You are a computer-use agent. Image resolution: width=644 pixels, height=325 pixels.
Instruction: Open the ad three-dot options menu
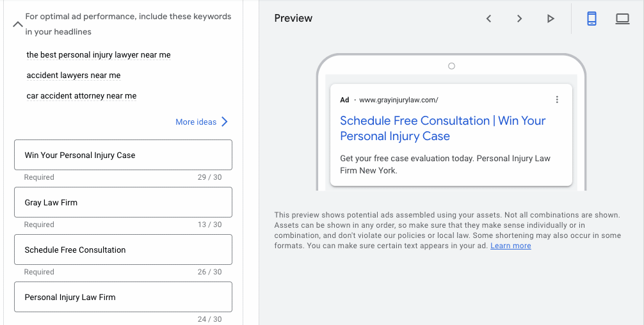click(557, 99)
